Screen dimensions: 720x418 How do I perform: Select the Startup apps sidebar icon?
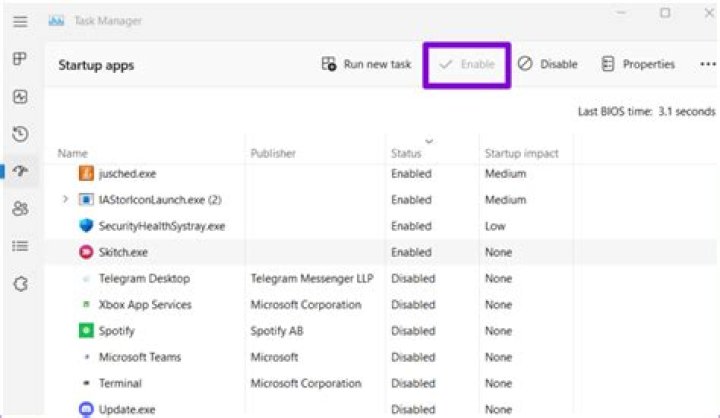20,171
